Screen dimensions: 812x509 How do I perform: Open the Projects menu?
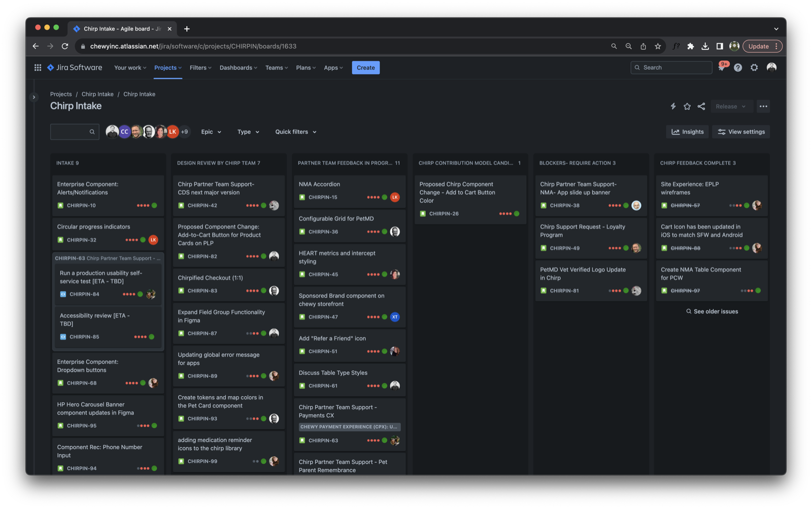coord(168,68)
